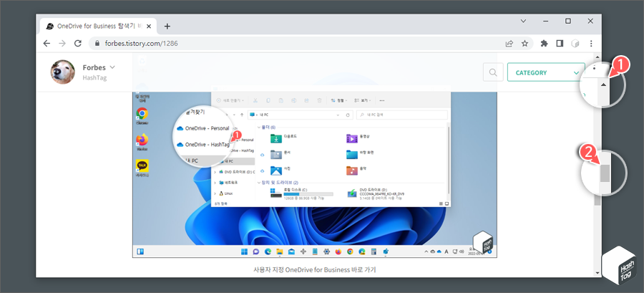This screenshot has height=293, width=644.
Task: Open the 정렬 sort menu in Explorer toolbar
Action: (338, 100)
